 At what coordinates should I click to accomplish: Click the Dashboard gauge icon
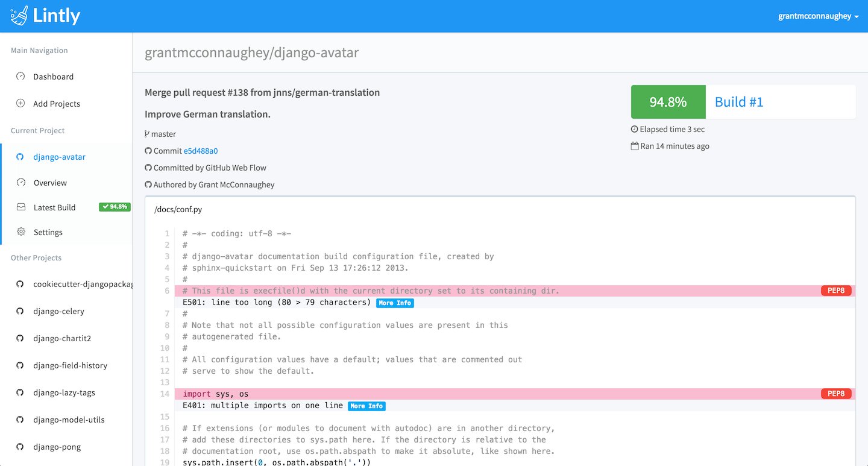pyautogui.click(x=20, y=77)
